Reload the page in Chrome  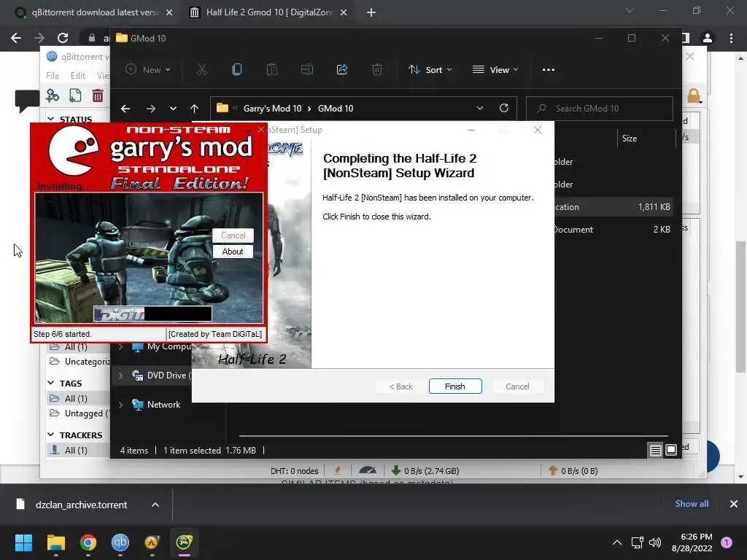(x=63, y=38)
